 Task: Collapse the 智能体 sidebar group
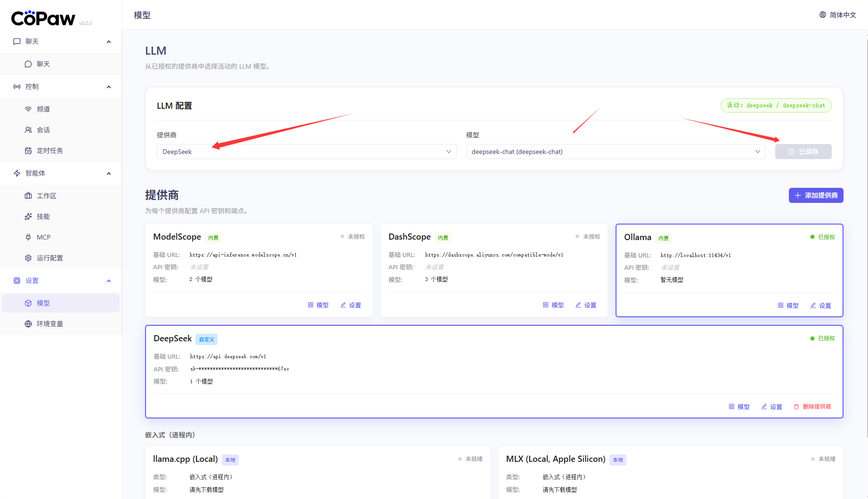(109, 173)
